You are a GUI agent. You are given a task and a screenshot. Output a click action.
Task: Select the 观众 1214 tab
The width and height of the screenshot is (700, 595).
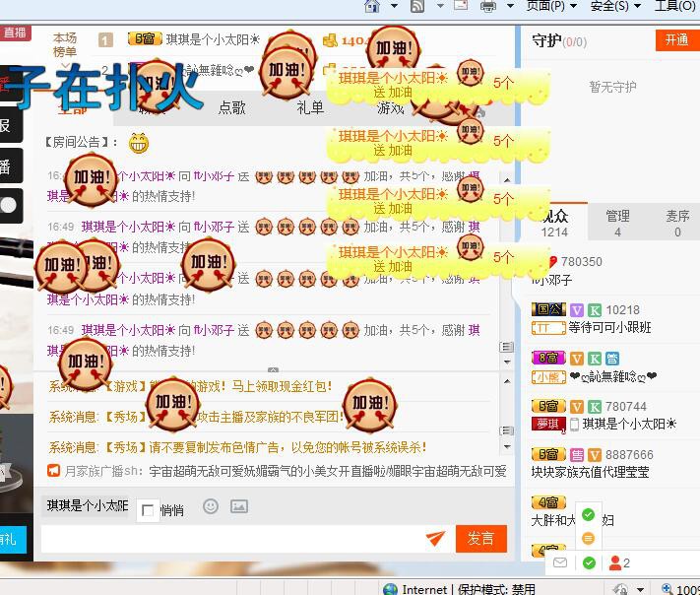pyautogui.click(x=554, y=224)
